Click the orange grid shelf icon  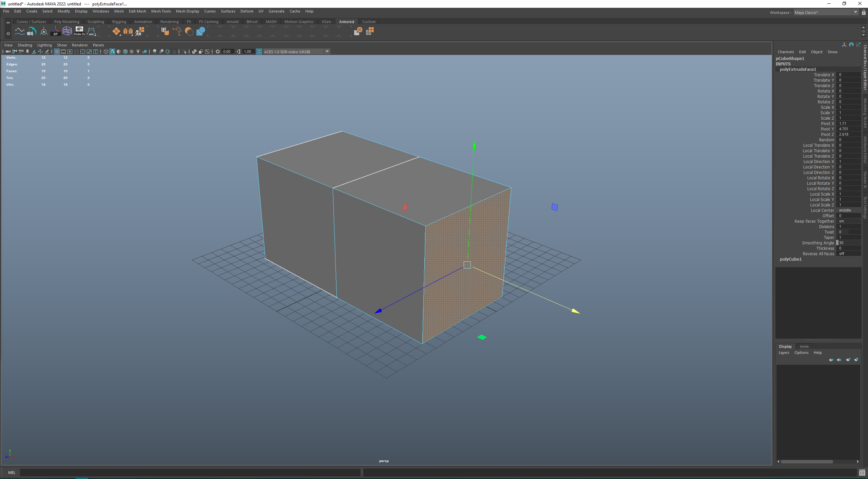coord(370,31)
